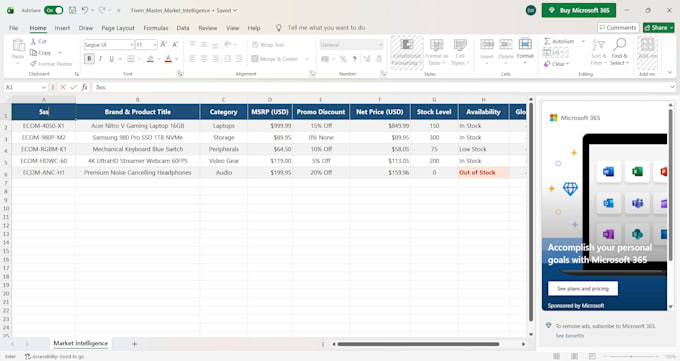This screenshot has width=680, height=361.
Task: Increase indent in Alignment group
Action: point(239,59)
